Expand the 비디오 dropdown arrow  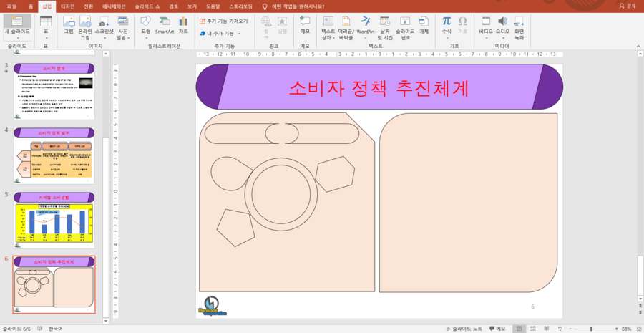487,38
